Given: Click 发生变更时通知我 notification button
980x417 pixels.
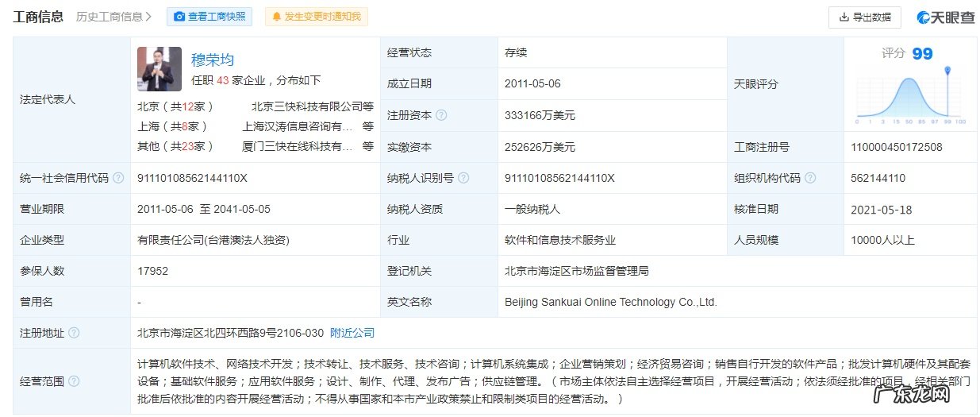Looking at the screenshot, I should click(x=316, y=17).
